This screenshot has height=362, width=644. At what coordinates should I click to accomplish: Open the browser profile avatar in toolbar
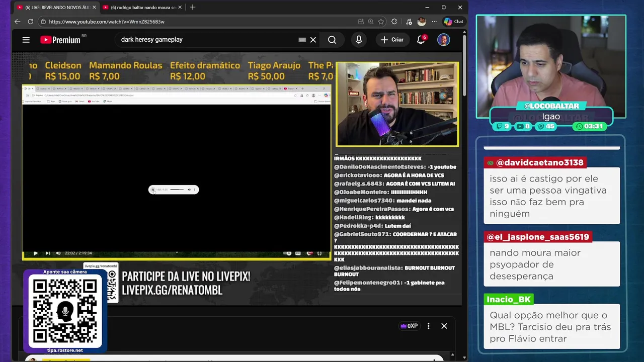(422, 22)
